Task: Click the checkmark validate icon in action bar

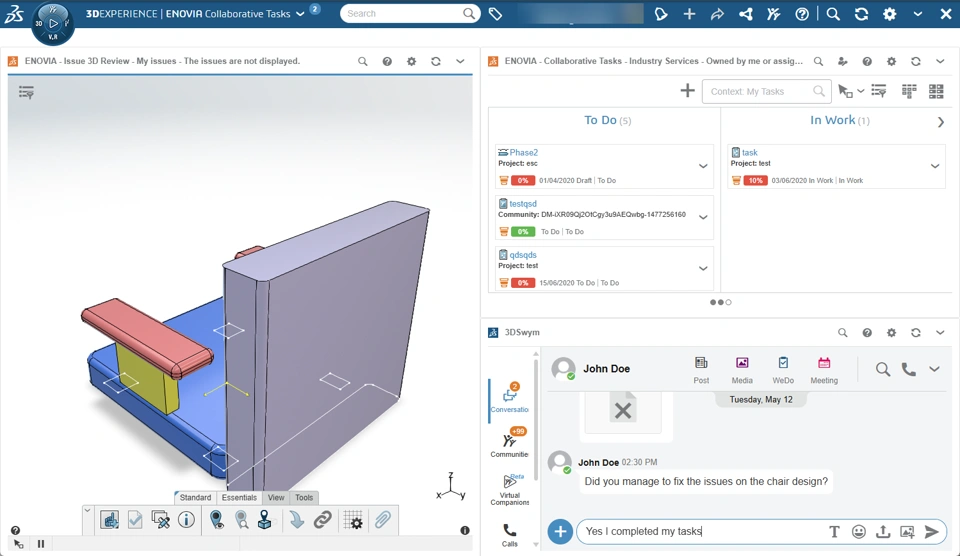Action: [x=135, y=520]
